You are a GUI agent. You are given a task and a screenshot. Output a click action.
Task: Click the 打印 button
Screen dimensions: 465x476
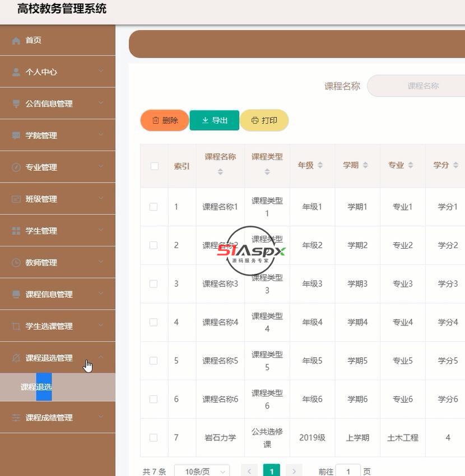264,120
